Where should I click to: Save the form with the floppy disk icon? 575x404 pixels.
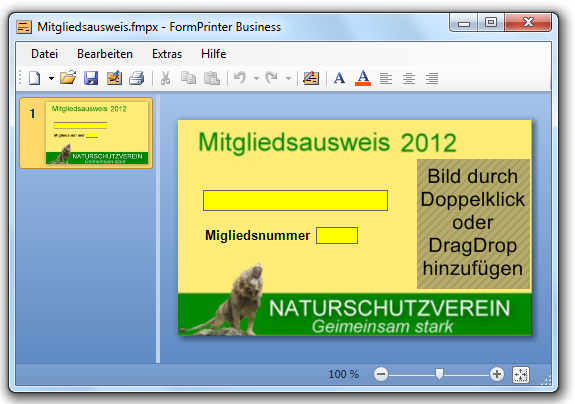click(x=91, y=78)
